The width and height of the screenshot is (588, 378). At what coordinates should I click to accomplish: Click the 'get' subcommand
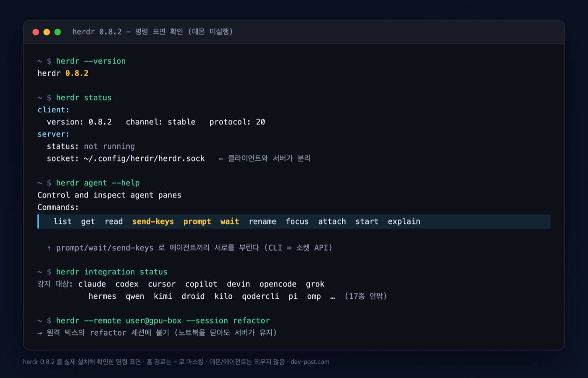click(x=88, y=222)
